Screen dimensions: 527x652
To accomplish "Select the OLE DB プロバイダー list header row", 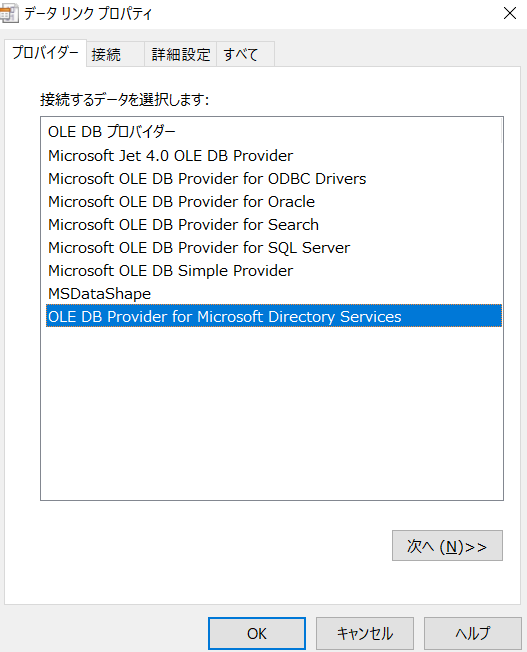I will (x=274, y=132).
